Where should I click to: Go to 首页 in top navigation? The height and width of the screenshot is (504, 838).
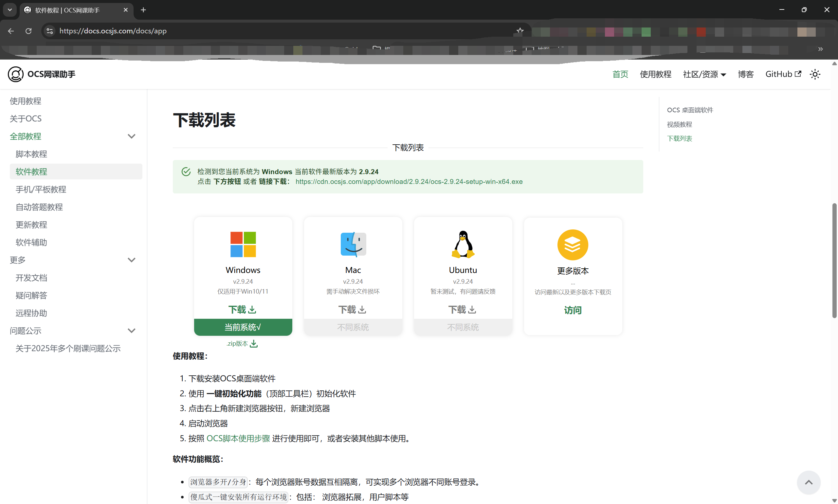click(620, 74)
